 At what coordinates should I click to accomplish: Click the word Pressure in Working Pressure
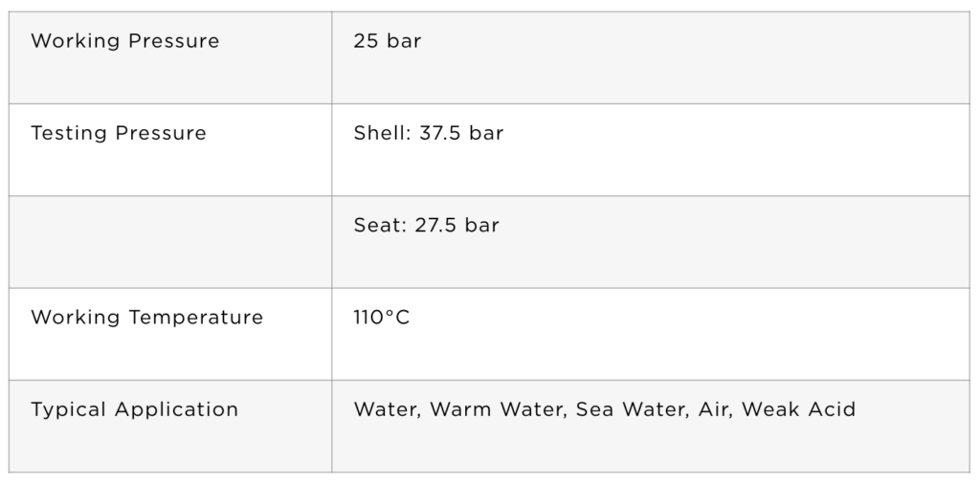[174, 41]
